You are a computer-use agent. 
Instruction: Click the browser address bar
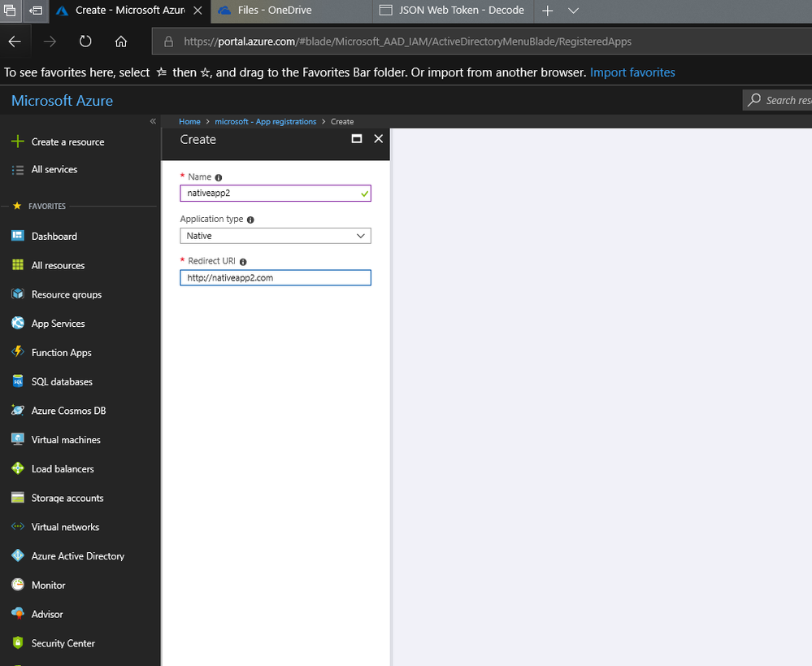[482, 41]
